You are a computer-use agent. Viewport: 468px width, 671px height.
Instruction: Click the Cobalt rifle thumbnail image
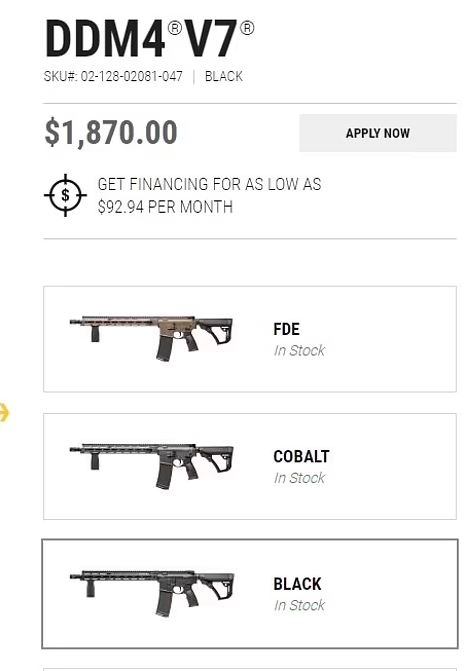point(151,466)
